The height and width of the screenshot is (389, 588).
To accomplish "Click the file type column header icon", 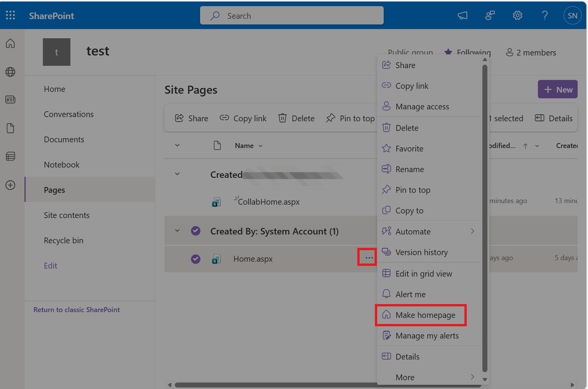I will (217, 145).
